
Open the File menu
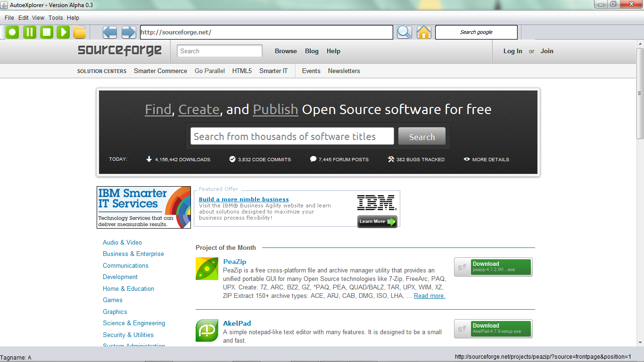(x=8, y=17)
